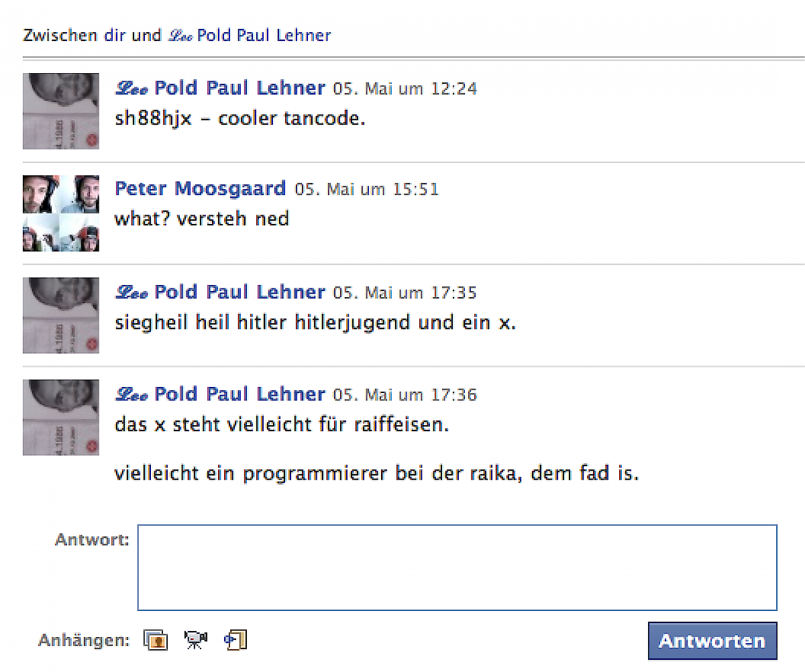Click Pold Paul Lehner's avatar on 12:24 message
Viewport: 805px width, 672px height.
point(61,111)
